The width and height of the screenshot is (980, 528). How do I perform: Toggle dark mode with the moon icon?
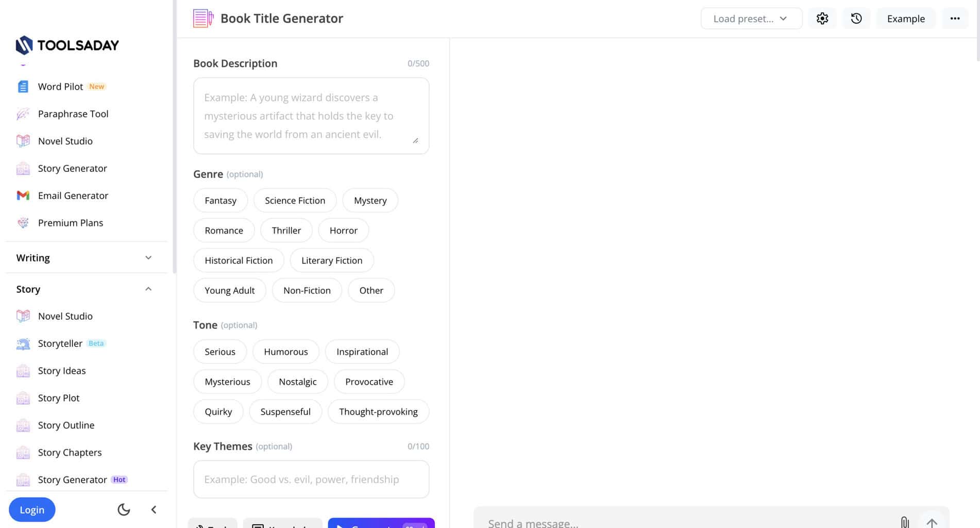(123, 509)
